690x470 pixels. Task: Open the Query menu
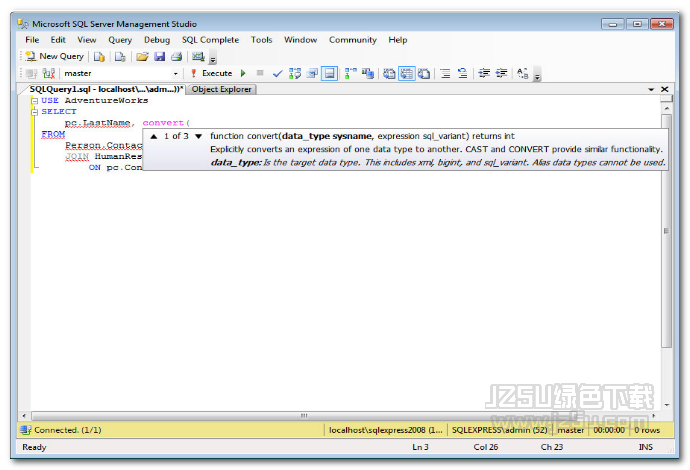tap(120, 40)
